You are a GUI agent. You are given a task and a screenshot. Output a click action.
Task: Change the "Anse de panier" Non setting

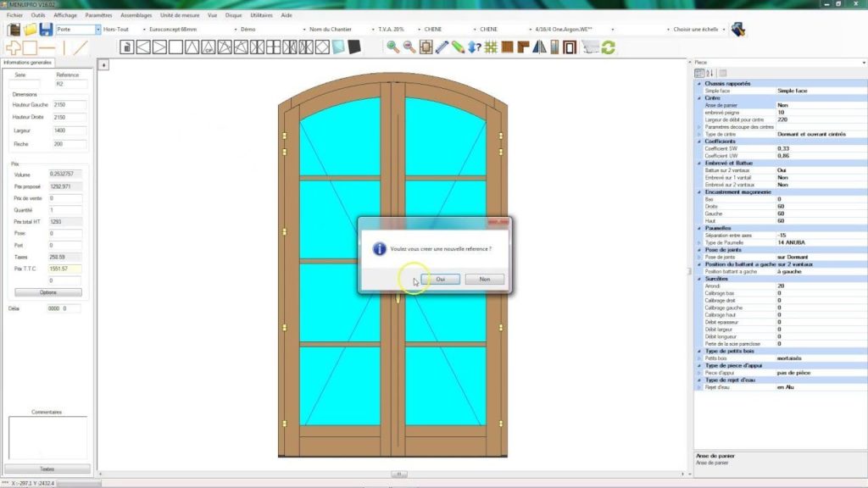tap(782, 106)
